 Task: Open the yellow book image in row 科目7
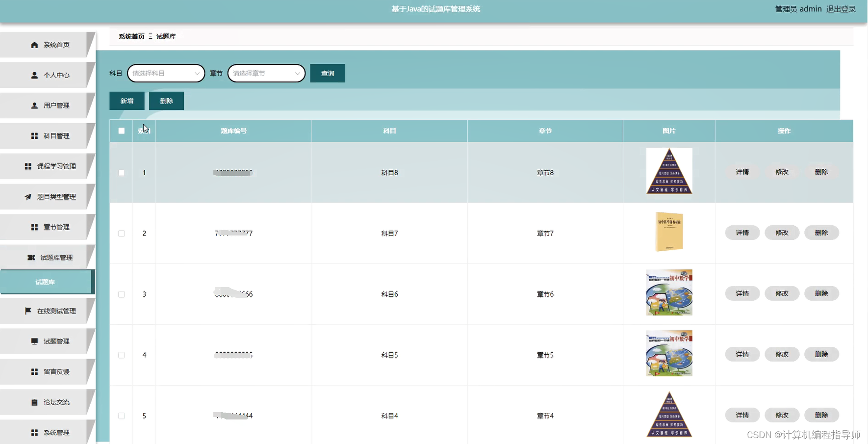pyautogui.click(x=669, y=232)
